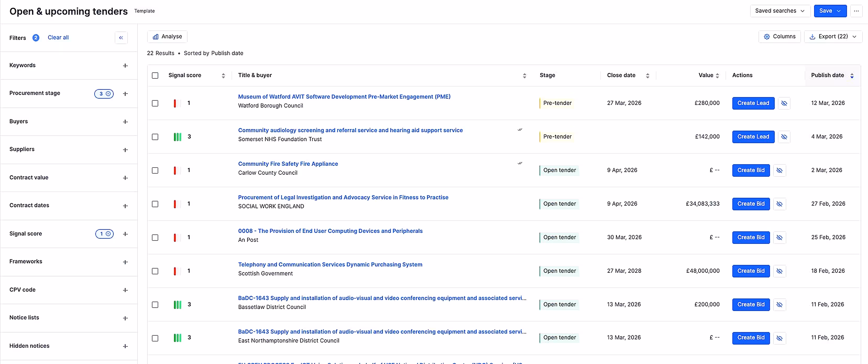This screenshot has height=364, width=868.
Task: Select the Carlow County Council row checkbox
Action: click(x=155, y=170)
